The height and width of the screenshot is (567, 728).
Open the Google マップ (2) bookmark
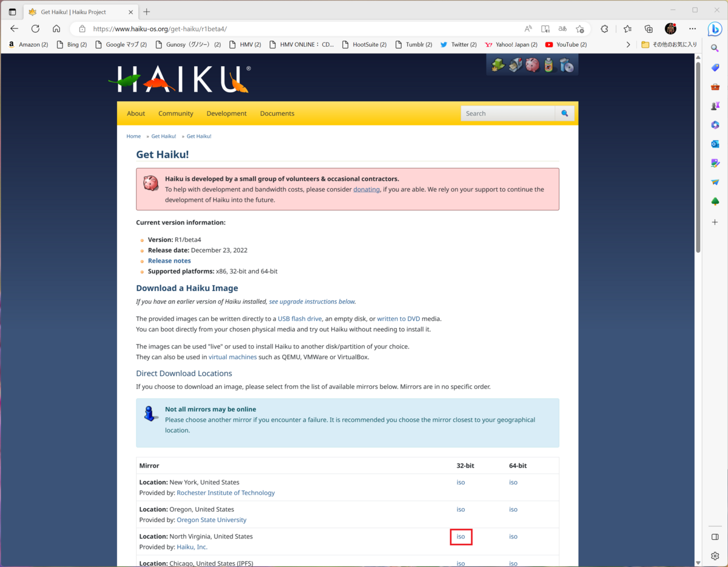click(x=121, y=44)
